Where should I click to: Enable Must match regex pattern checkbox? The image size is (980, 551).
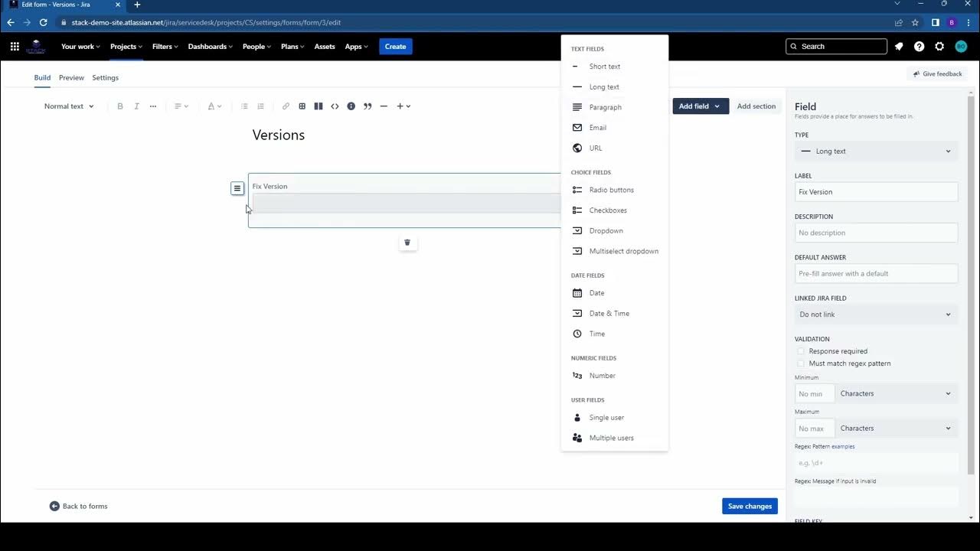(x=801, y=364)
